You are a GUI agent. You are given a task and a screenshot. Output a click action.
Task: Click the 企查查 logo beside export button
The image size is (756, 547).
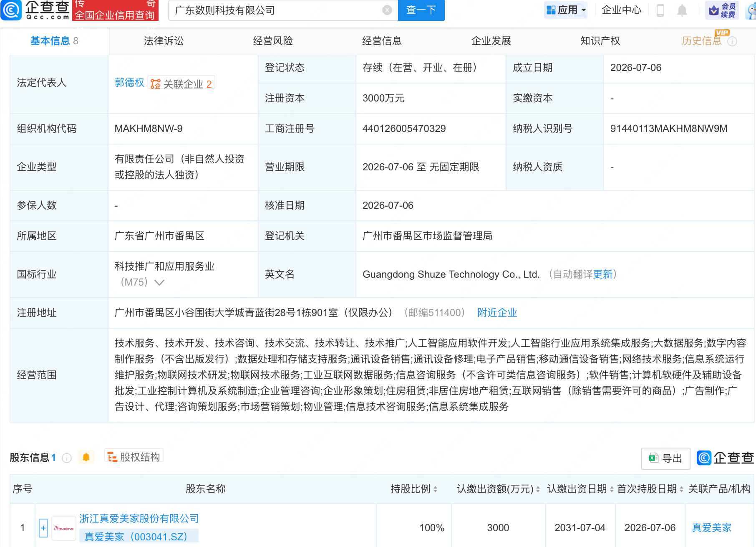pyautogui.click(x=725, y=458)
